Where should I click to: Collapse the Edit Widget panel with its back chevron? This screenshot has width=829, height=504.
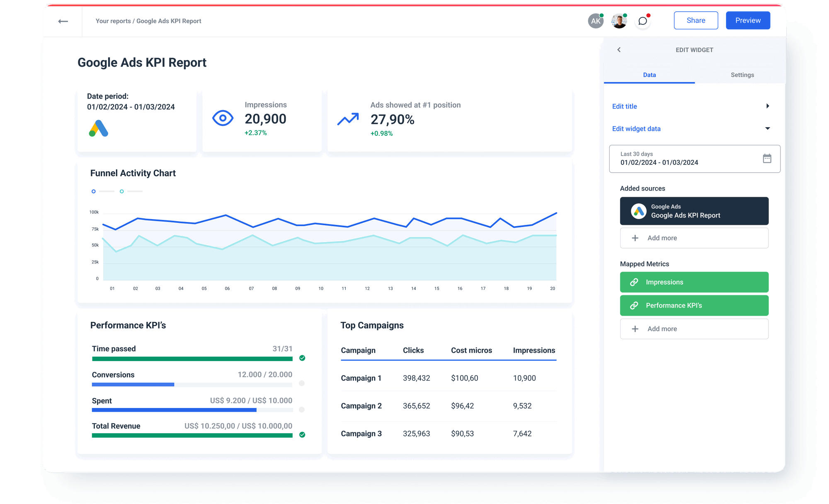(x=619, y=50)
